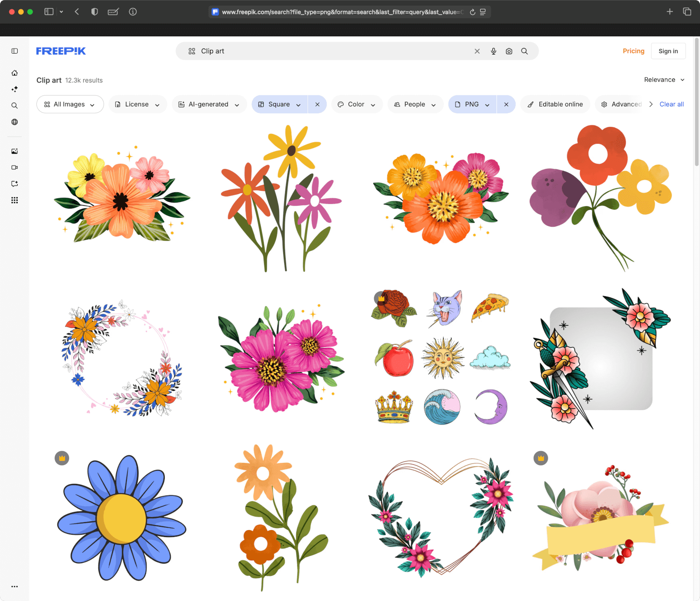Open the blue daisy clip art thumbnail
This screenshot has height=601, width=700.
pyautogui.click(x=122, y=518)
